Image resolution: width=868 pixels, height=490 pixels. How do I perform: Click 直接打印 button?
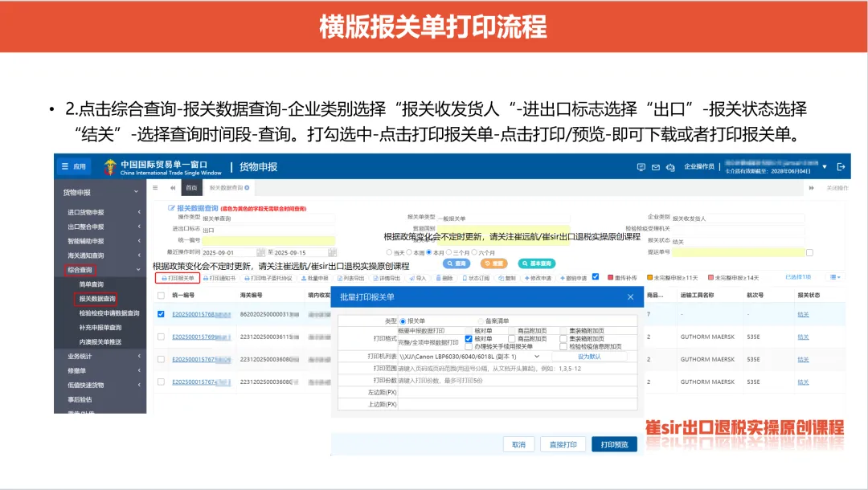point(563,444)
